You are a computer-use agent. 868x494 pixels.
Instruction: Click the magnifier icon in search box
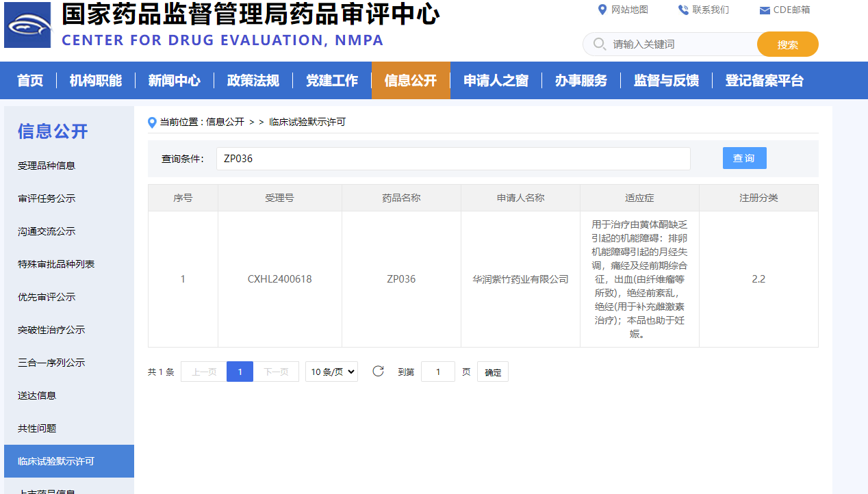tap(599, 44)
